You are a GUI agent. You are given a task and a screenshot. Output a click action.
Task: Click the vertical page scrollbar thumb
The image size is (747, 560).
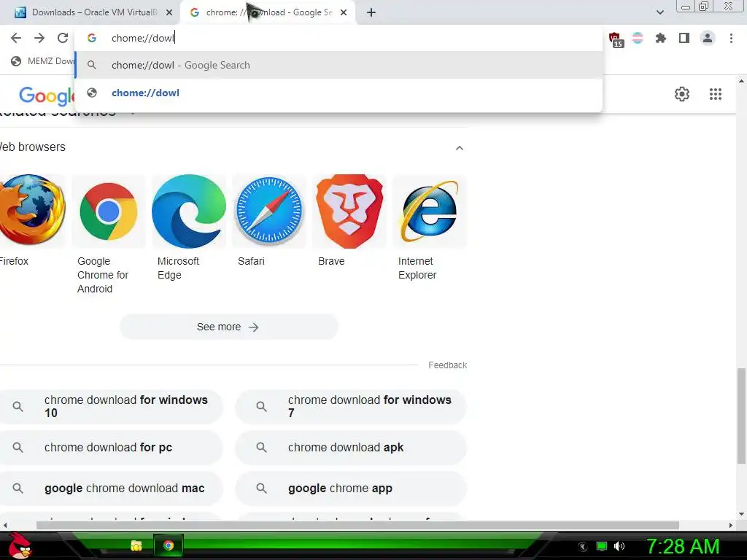[741, 415]
